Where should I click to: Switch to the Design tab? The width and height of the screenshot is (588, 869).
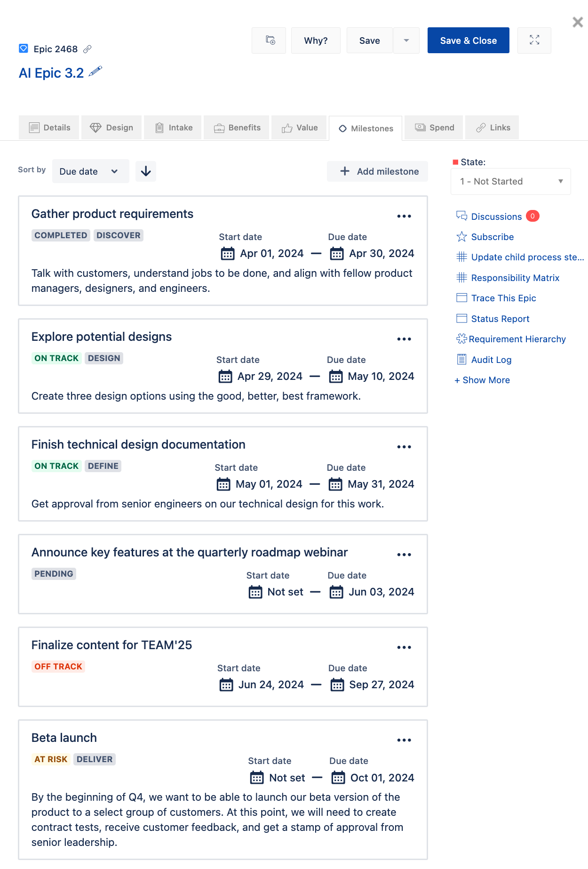point(111,128)
